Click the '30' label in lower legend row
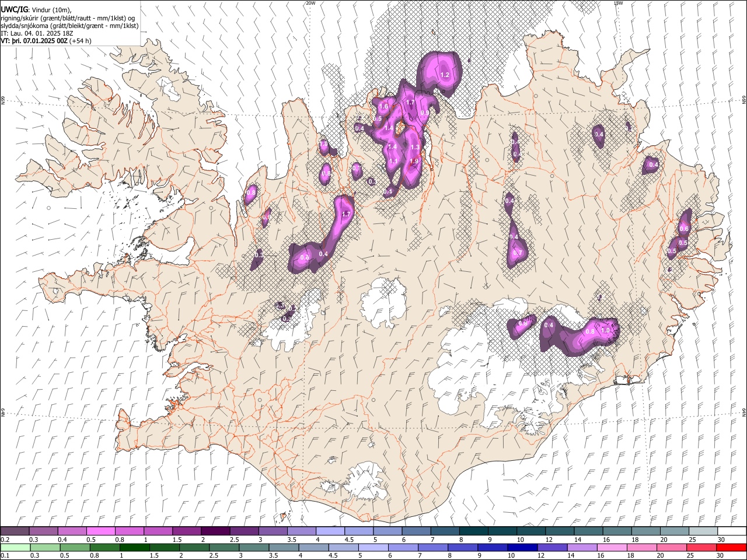This screenshot has width=747, height=560. [721, 556]
